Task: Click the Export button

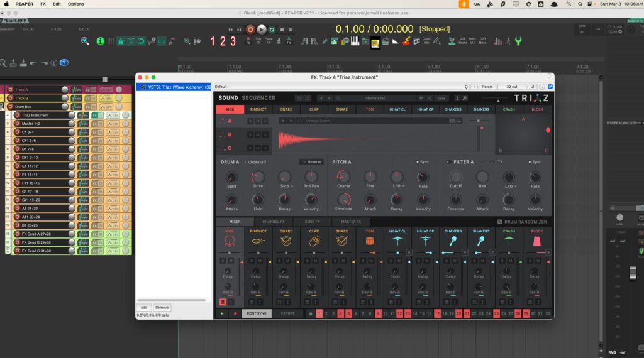Action: pos(287,313)
